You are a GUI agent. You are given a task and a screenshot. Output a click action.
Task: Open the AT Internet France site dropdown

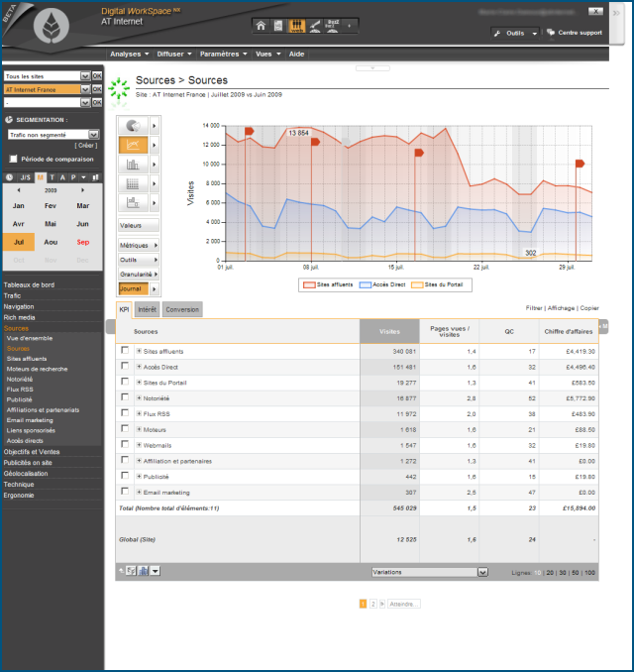85,89
